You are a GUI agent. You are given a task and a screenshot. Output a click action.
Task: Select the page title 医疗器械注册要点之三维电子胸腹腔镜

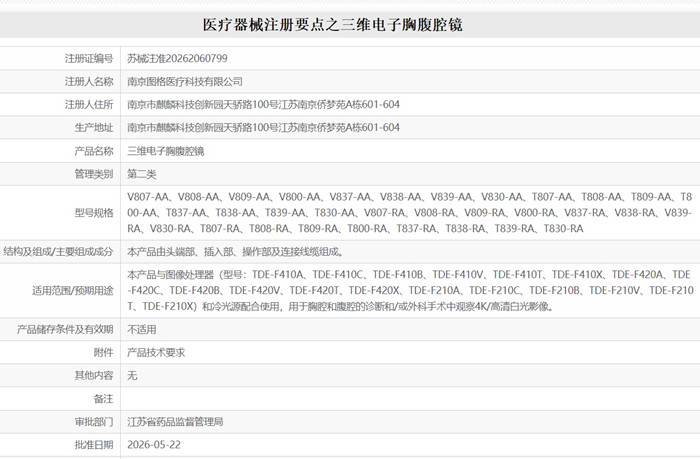(332, 25)
